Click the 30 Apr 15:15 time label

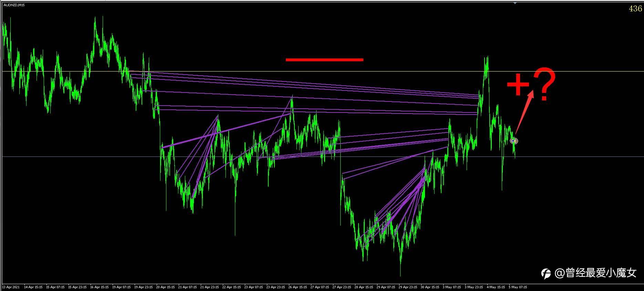pyautogui.click(x=430, y=287)
